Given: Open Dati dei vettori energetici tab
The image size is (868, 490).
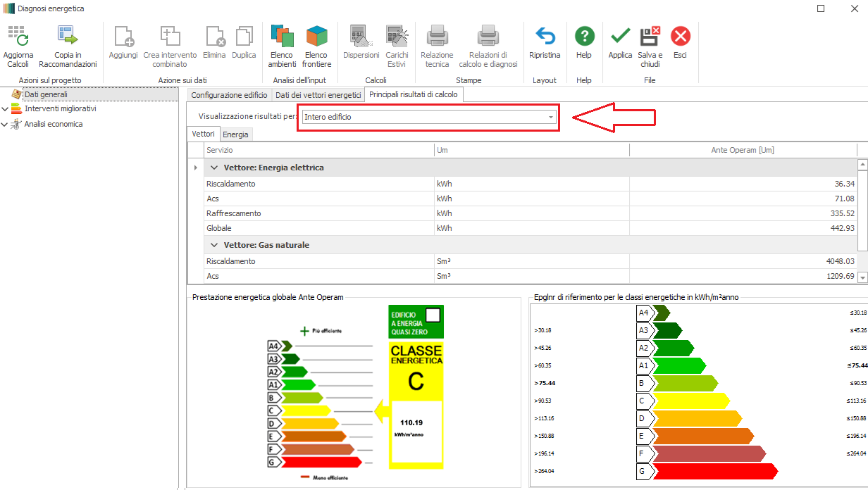Looking at the screenshot, I should coord(318,94).
